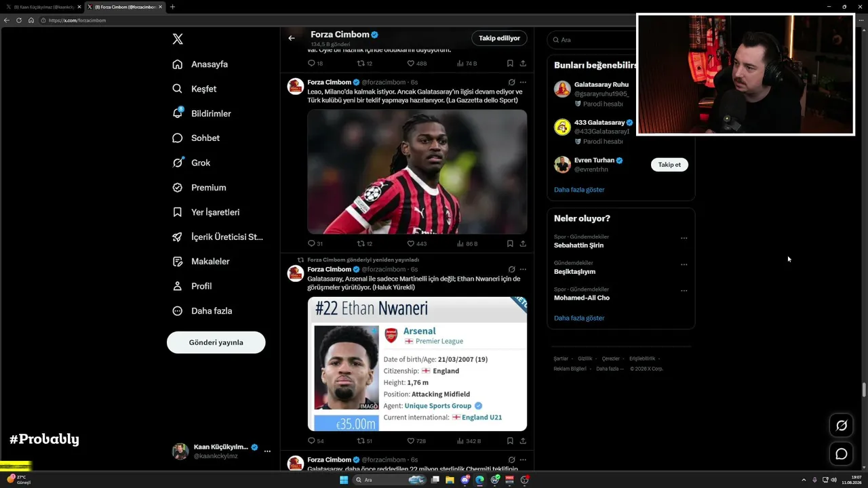This screenshot has height=488, width=868.
Task: Repost the Leao post
Action: pos(365,244)
